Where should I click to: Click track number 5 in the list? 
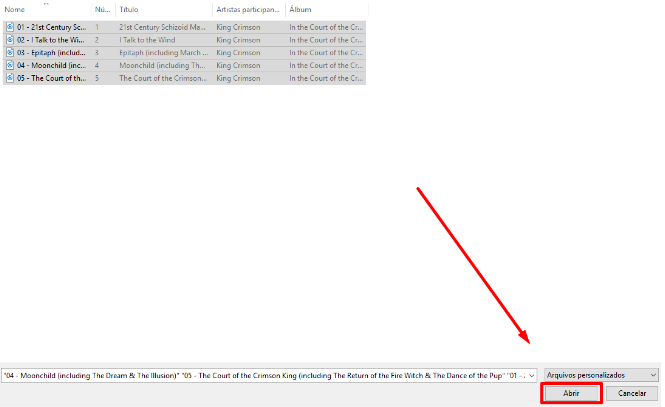(98, 78)
